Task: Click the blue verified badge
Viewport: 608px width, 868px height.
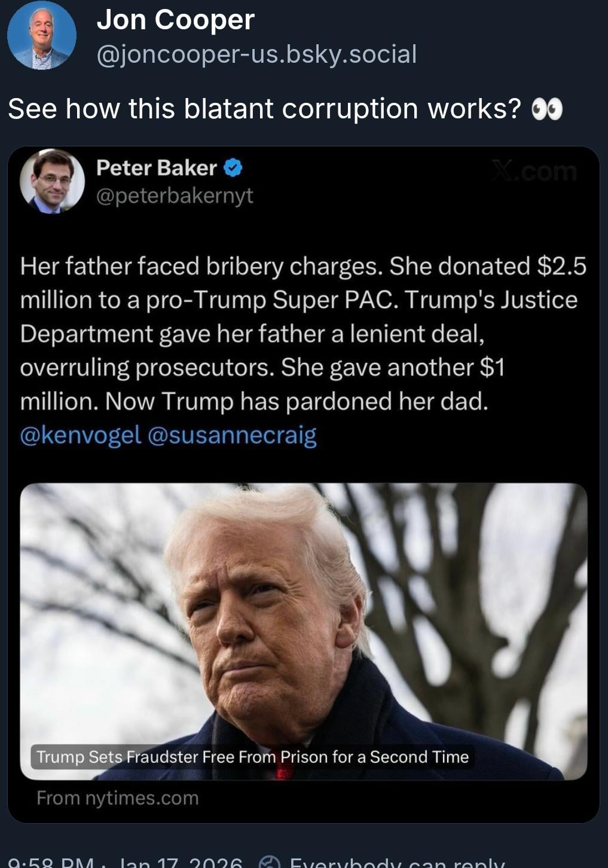Action: tap(233, 168)
